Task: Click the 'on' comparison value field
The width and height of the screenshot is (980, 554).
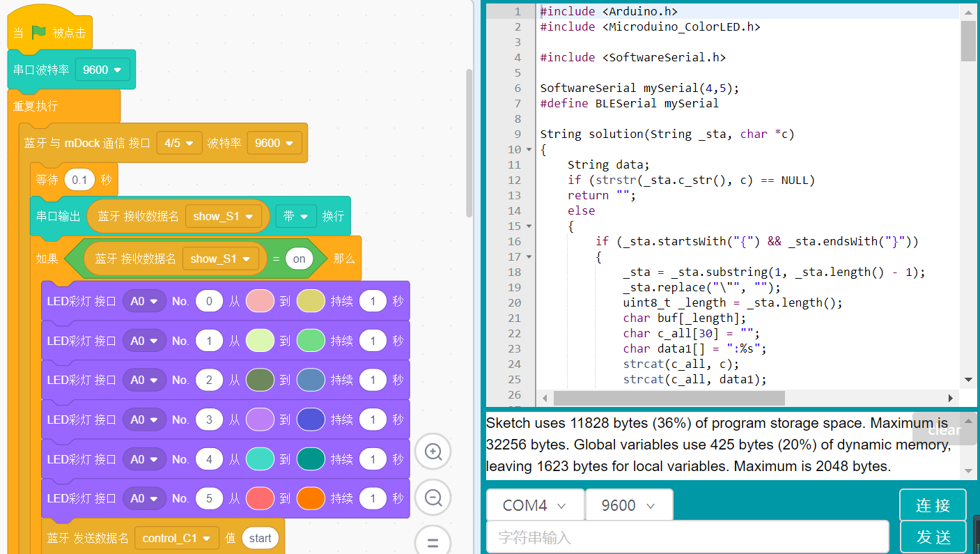Action: [x=299, y=259]
